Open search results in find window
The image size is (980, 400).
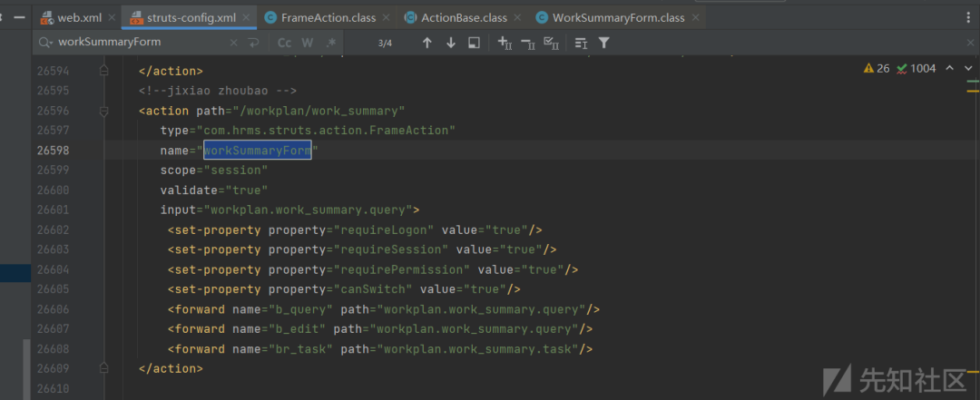[x=474, y=43]
